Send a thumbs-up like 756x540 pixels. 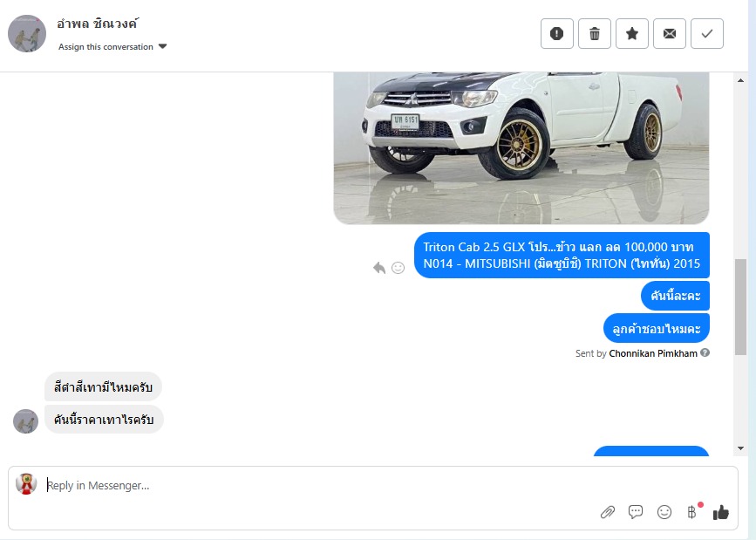721,512
